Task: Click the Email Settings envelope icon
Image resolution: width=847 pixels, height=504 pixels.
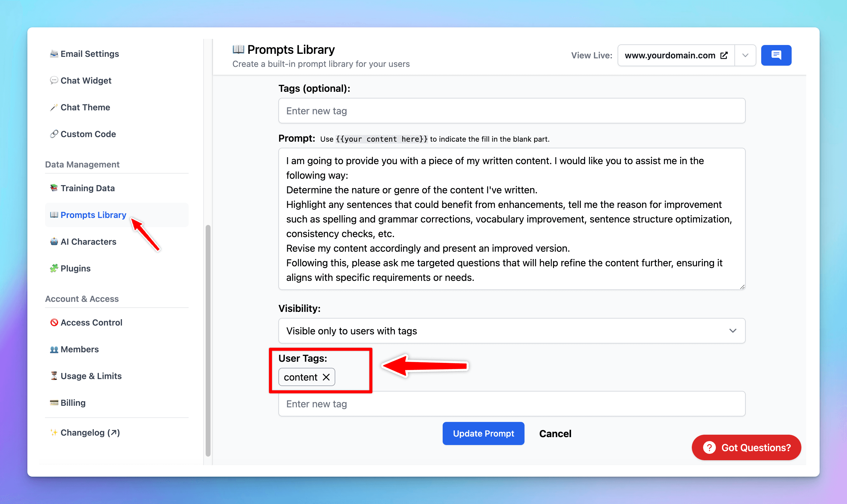Action: (x=54, y=54)
